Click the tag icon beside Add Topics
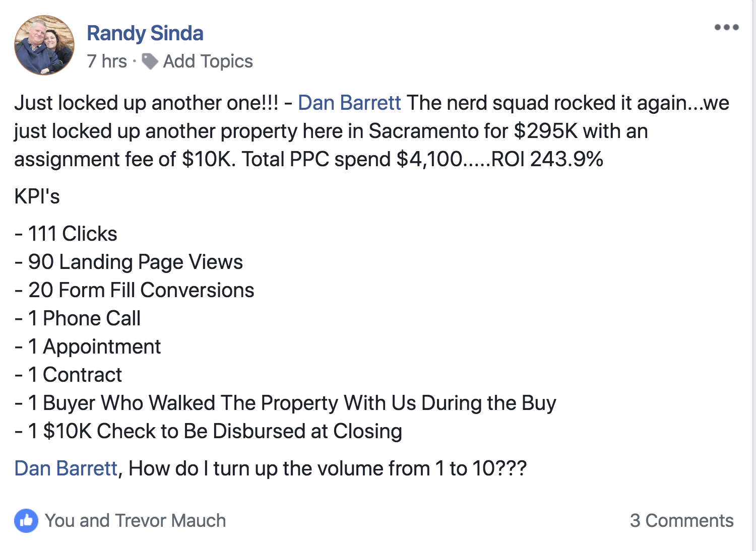This screenshot has height=551, width=756. click(x=150, y=61)
